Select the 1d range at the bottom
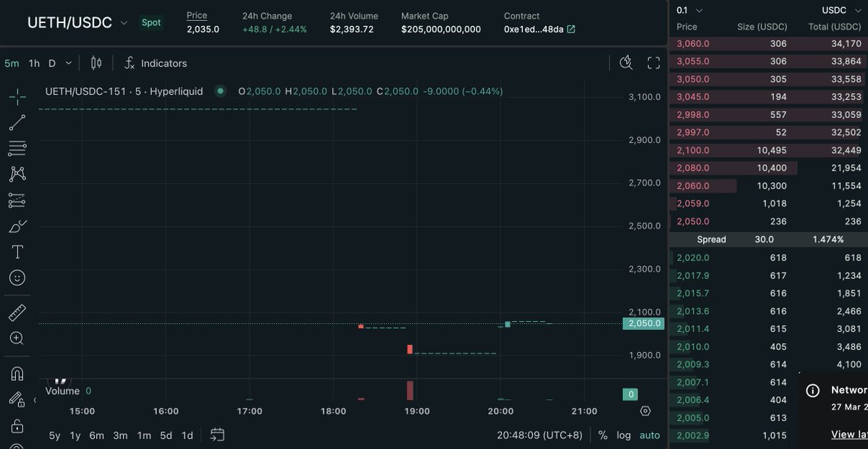Image resolution: width=868 pixels, height=449 pixels. pos(187,435)
